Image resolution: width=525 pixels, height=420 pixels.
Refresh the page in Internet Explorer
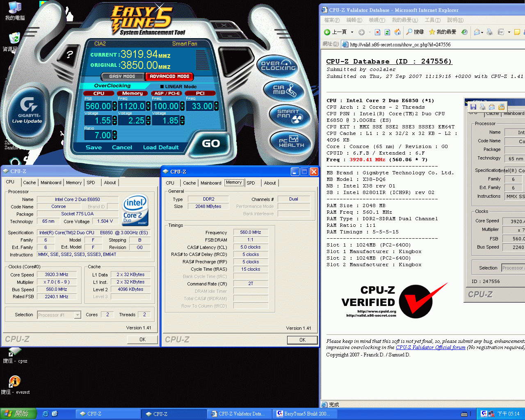tap(387, 32)
